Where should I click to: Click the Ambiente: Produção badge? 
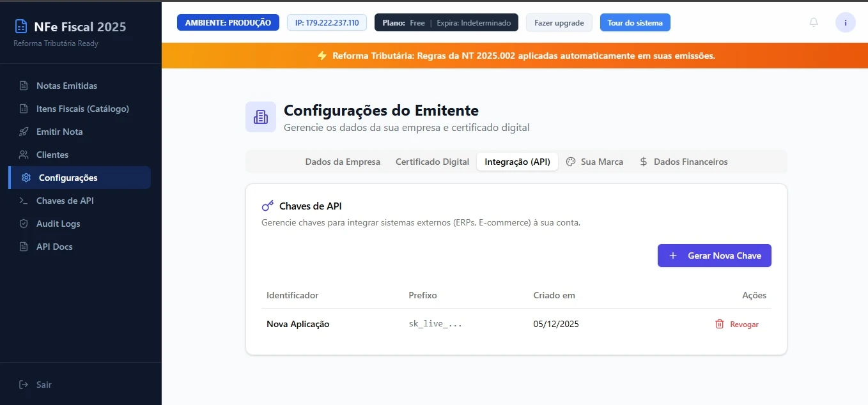(x=228, y=23)
